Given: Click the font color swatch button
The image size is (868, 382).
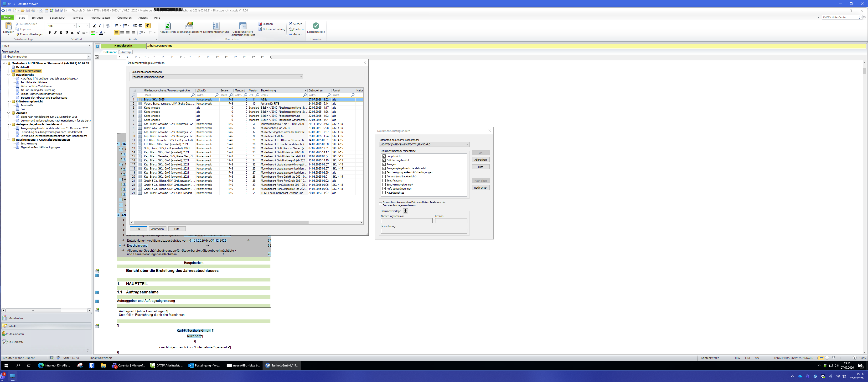Looking at the screenshot, I should pos(101,33).
